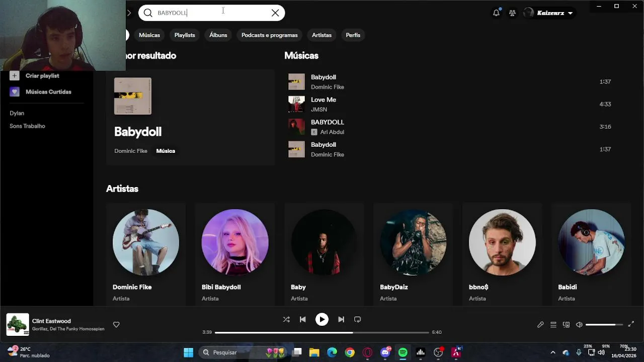
Task: Filter results by Artistas
Action: pyautogui.click(x=321, y=35)
